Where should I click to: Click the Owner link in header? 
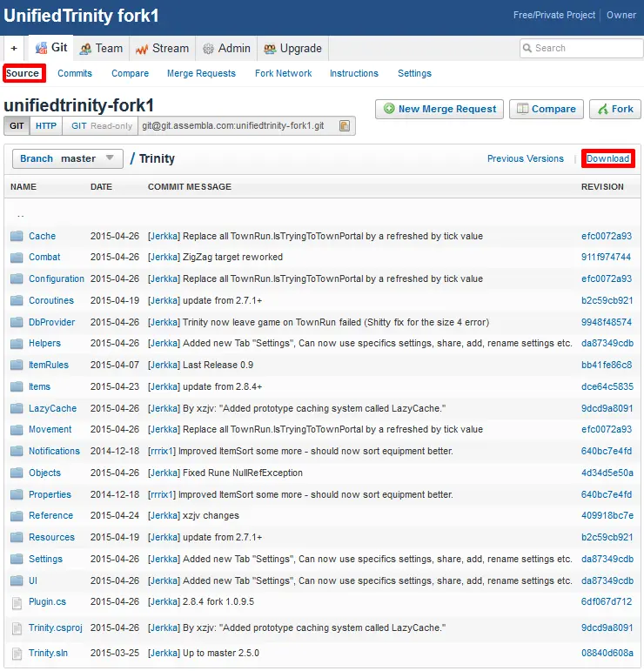621,15
